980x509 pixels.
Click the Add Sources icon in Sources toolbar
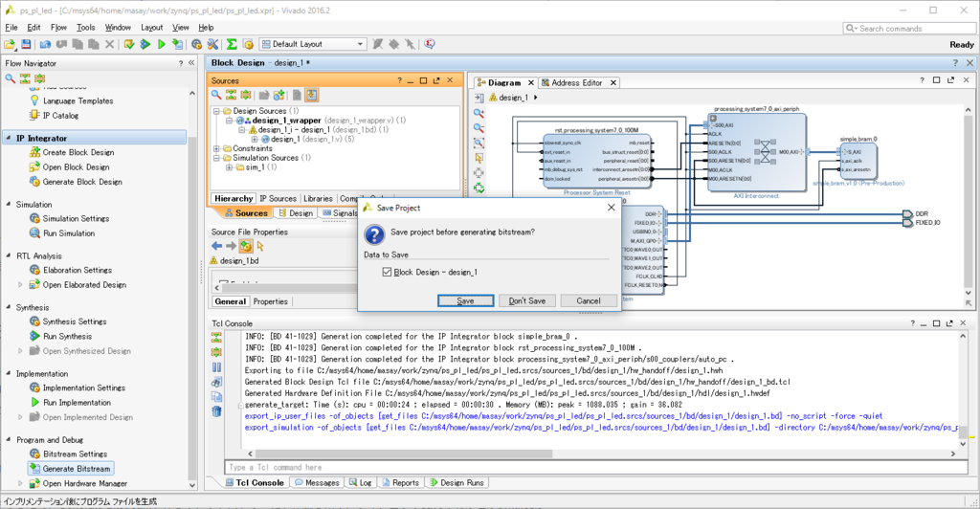(278, 95)
